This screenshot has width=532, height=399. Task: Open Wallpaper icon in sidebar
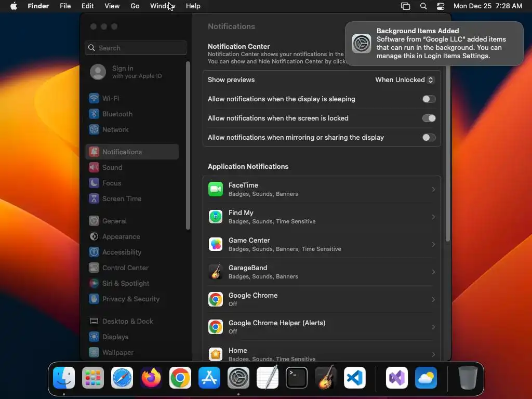click(94, 353)
